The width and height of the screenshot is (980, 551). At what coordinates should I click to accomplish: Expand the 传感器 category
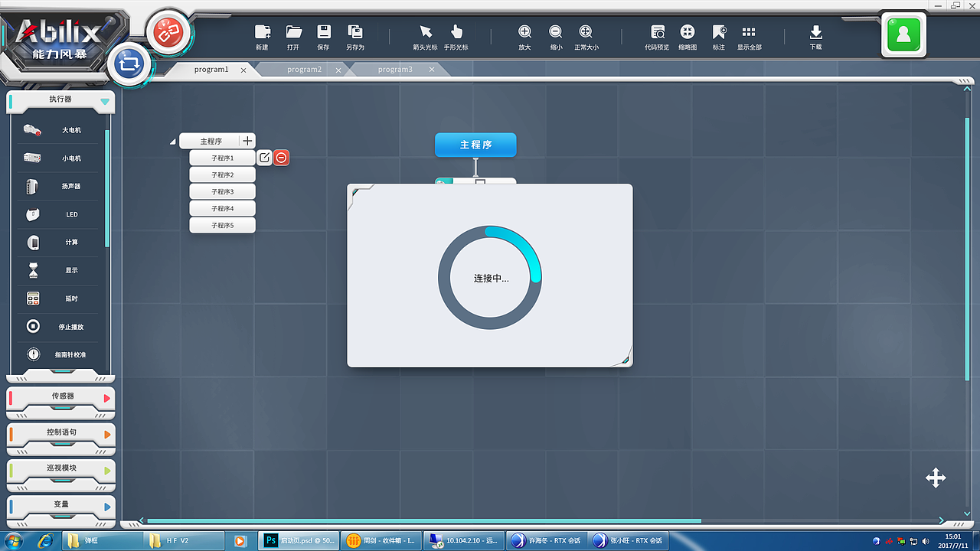click(x=107, y=399)
